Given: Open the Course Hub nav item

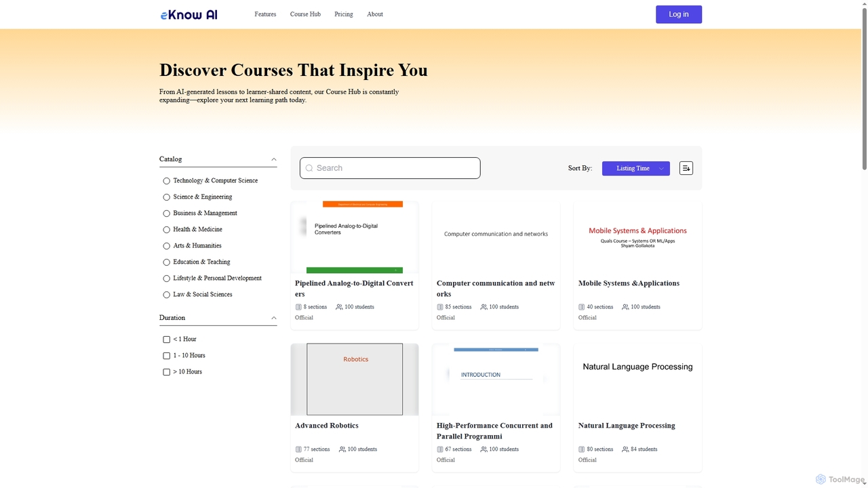Looking at the screenshot, I should click(305, 14).
